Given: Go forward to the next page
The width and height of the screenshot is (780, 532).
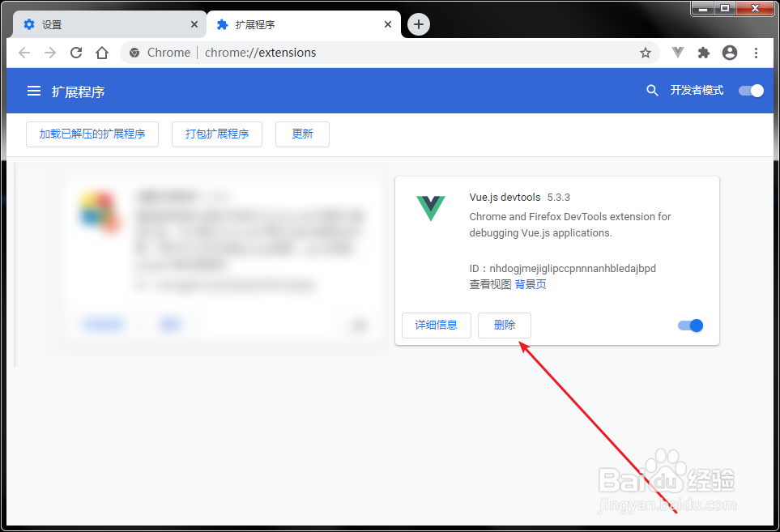Looking at the screenshot, I should point(50,53).
